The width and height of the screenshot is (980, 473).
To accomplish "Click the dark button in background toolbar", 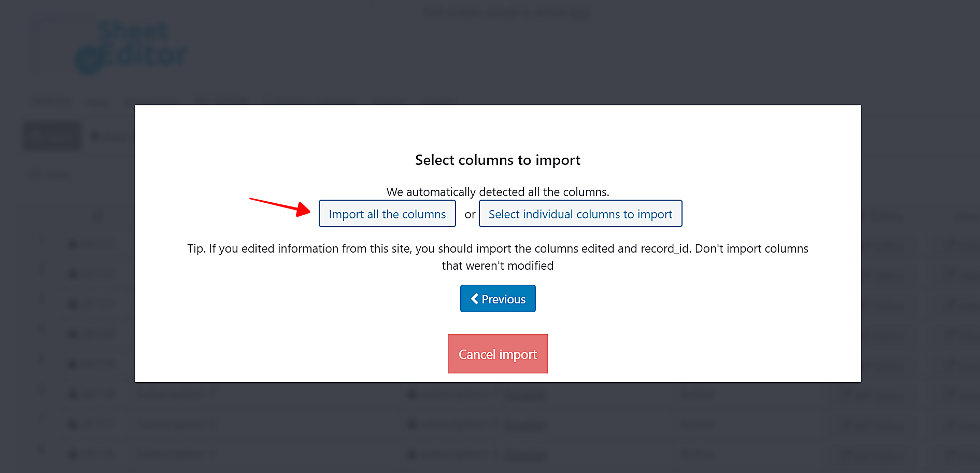I will pos(52,136).
